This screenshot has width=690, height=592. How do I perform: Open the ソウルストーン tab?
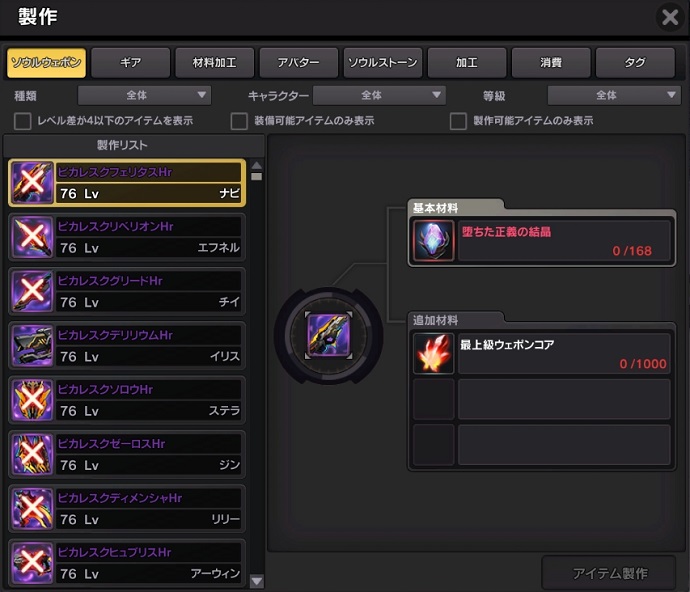383,63
